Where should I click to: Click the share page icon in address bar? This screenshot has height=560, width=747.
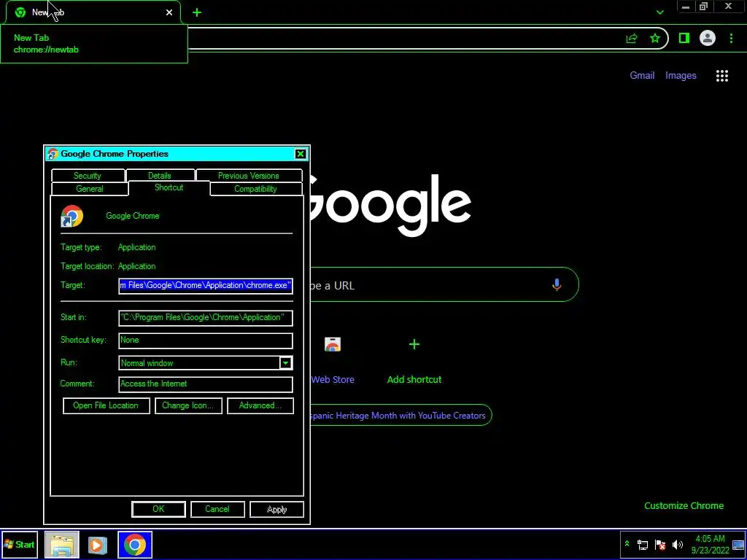tap(632, 39)
